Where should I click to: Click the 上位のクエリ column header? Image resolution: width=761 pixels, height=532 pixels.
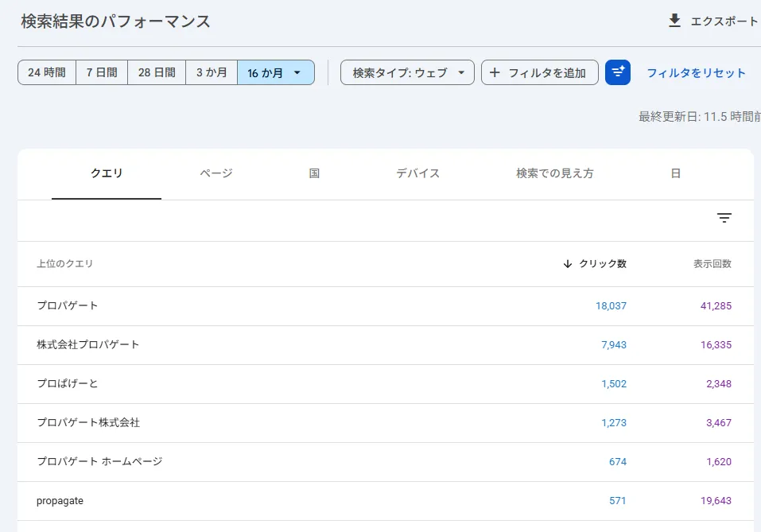(64, 263)
